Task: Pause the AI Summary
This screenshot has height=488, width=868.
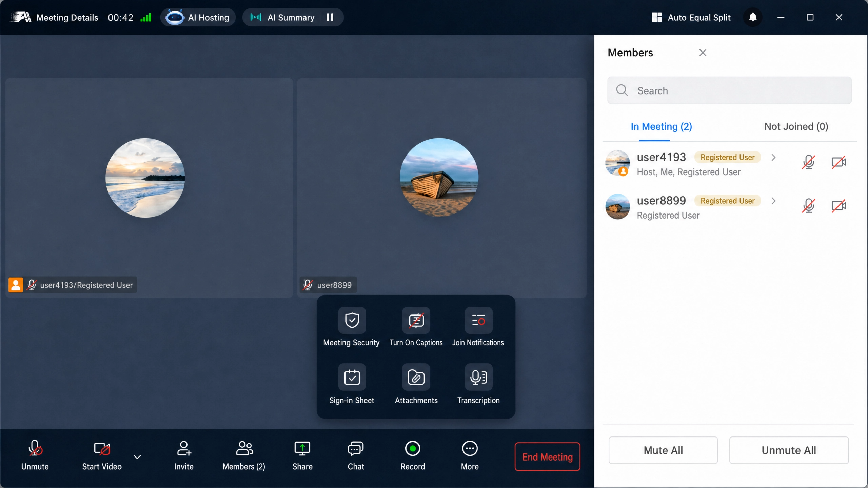Action: (x=330, y=17)
